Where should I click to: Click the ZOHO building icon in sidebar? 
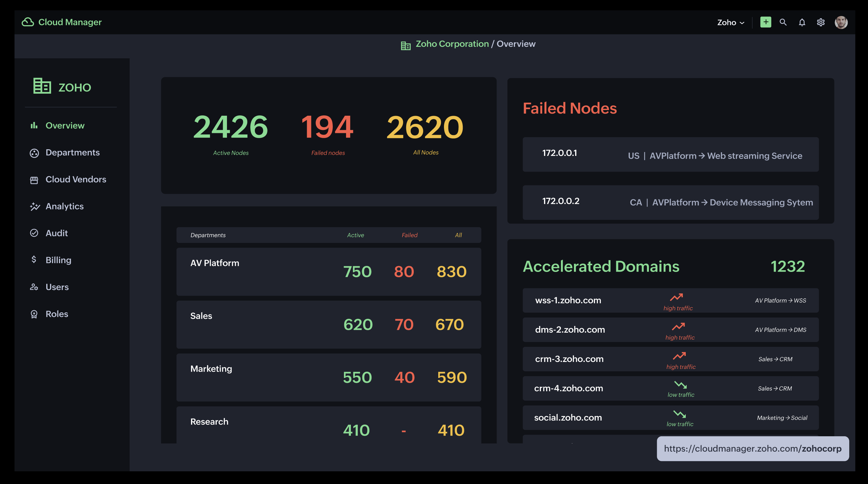click(42, 86)
